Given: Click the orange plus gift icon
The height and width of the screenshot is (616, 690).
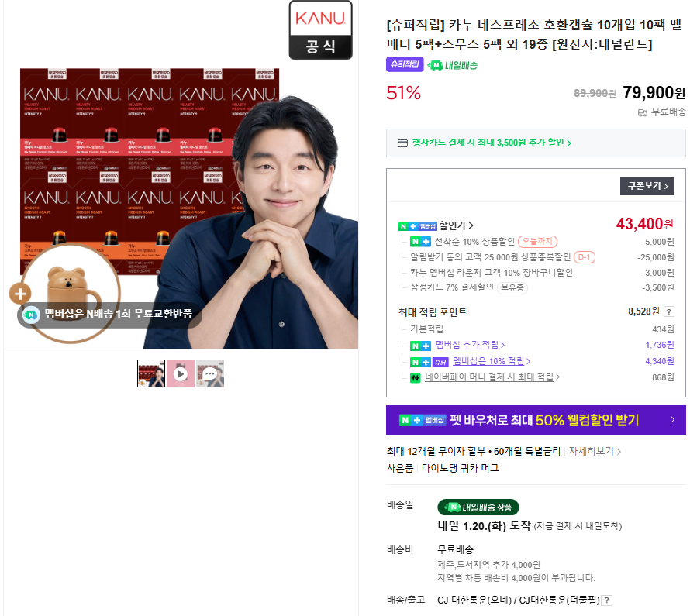Looking at the screenshot, I should click(20, 294).
